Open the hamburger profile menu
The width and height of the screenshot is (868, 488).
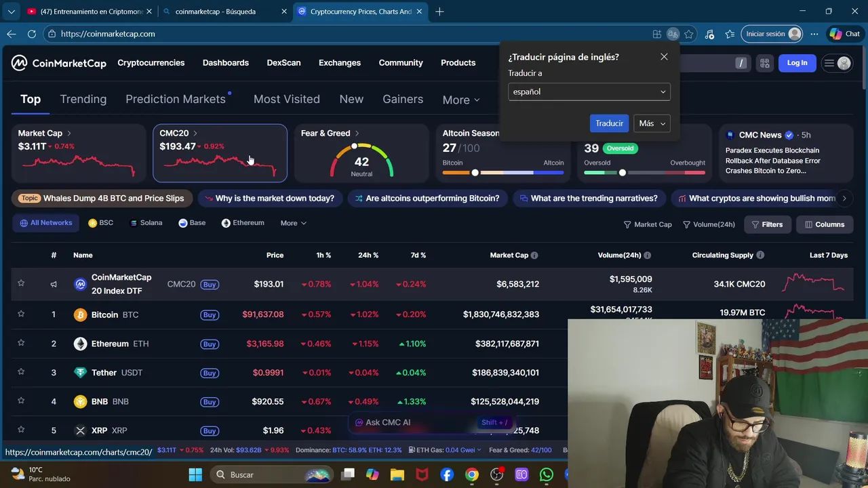837,63
